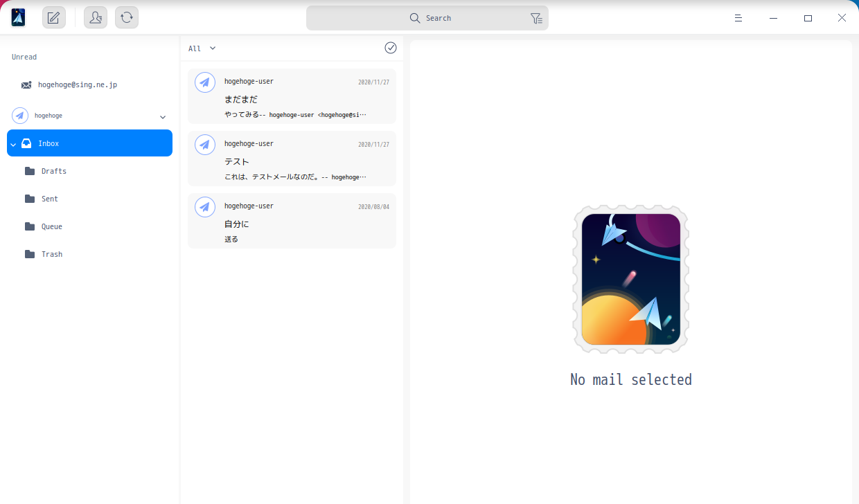The image size is (859, 504).
Task: Focus the Search input field
Action: [427, 18]
